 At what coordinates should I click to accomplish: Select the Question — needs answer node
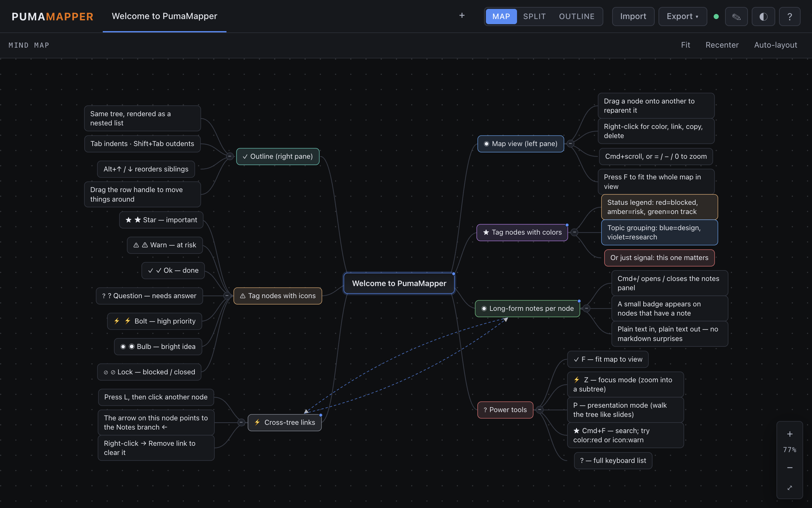[149, 296]
